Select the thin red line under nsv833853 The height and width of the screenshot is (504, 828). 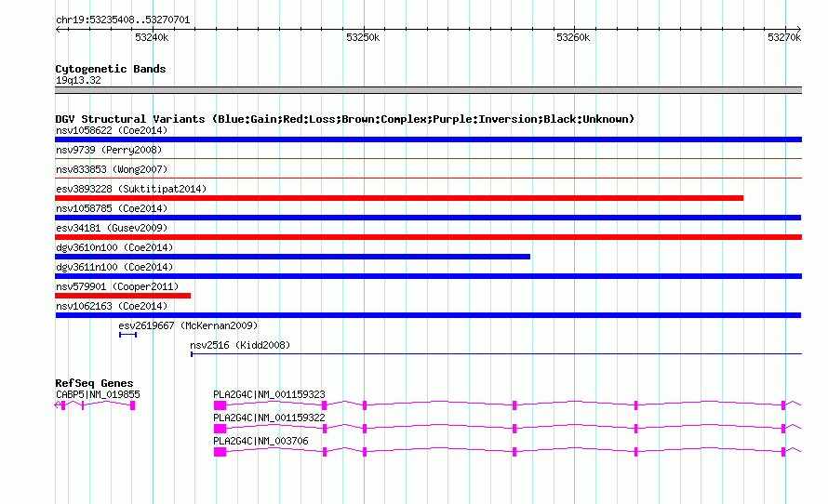point(428,178)
